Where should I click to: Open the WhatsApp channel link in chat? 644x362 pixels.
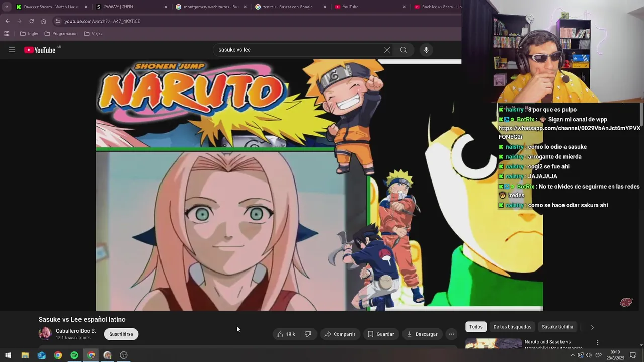(x=569, y=132)
